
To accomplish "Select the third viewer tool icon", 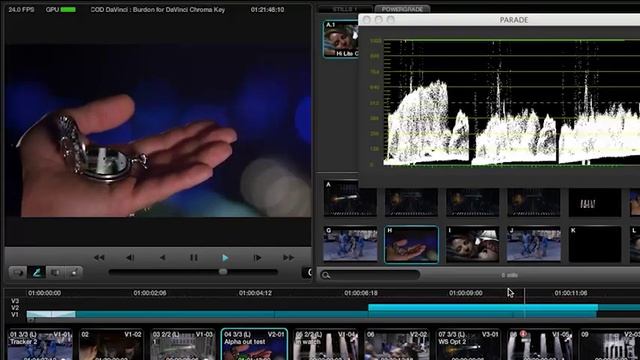I will (x=55, y=272).
